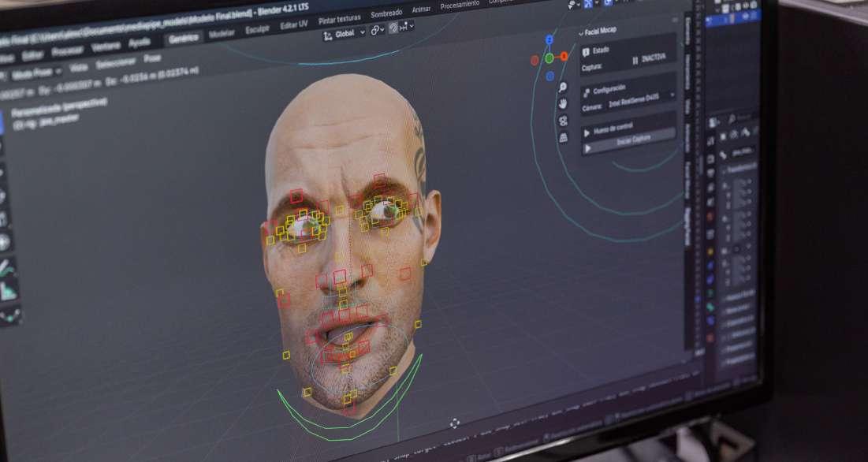Open the pivot point dropdown
This screenshot has height=462, width=868.
tap(378, 30)
